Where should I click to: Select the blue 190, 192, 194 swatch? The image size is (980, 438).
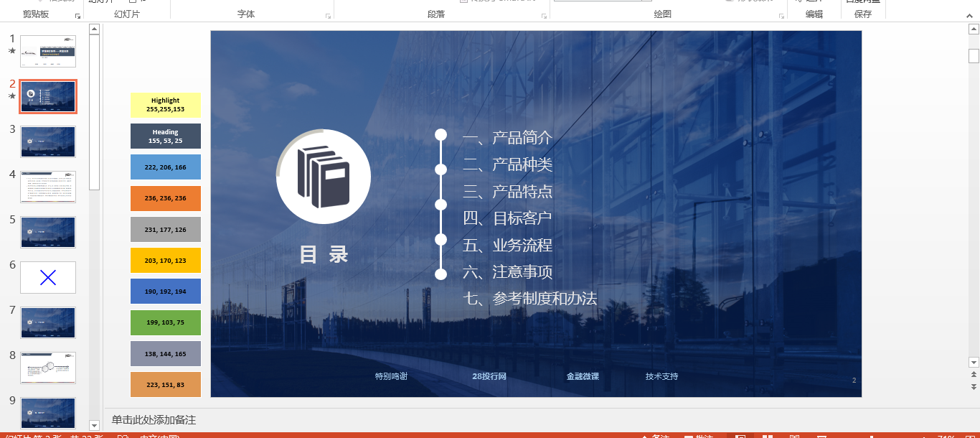point(166,292)
